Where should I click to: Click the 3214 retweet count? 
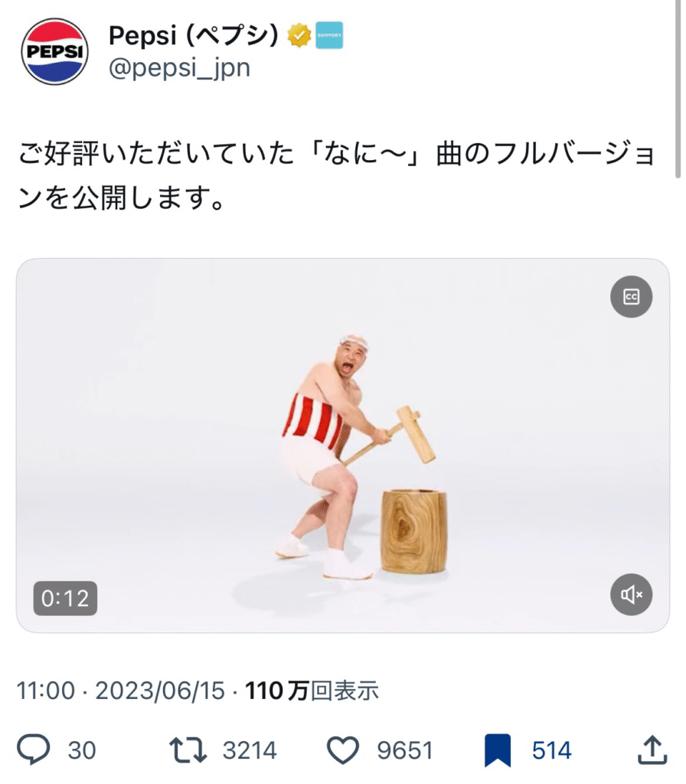(x=250, y=750)
